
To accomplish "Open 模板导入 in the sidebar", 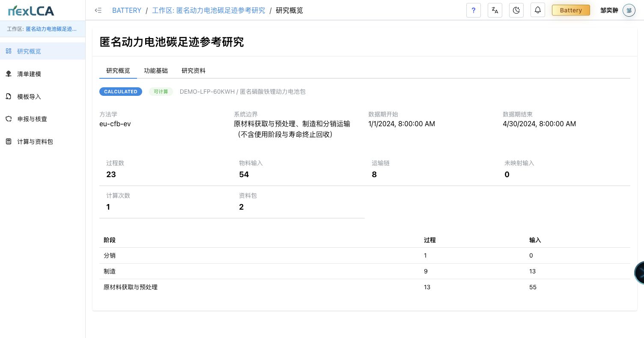I will tap(43, 96).
